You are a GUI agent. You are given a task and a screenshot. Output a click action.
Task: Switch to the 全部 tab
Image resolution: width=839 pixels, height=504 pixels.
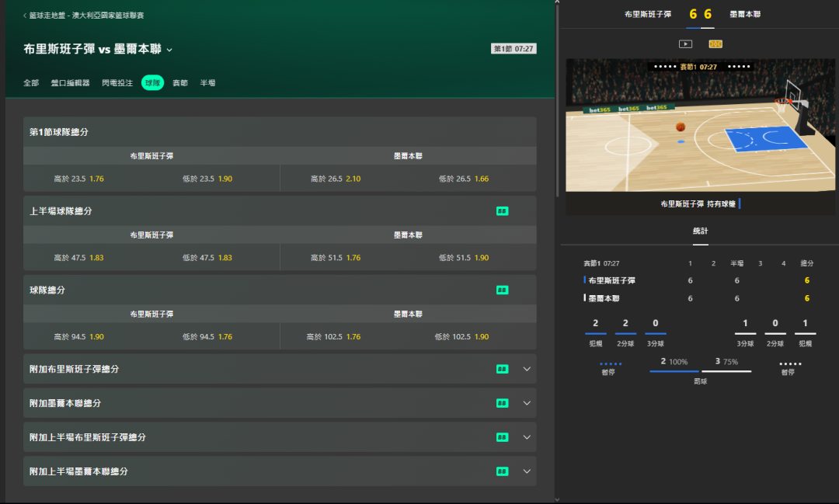coord(31,83)
